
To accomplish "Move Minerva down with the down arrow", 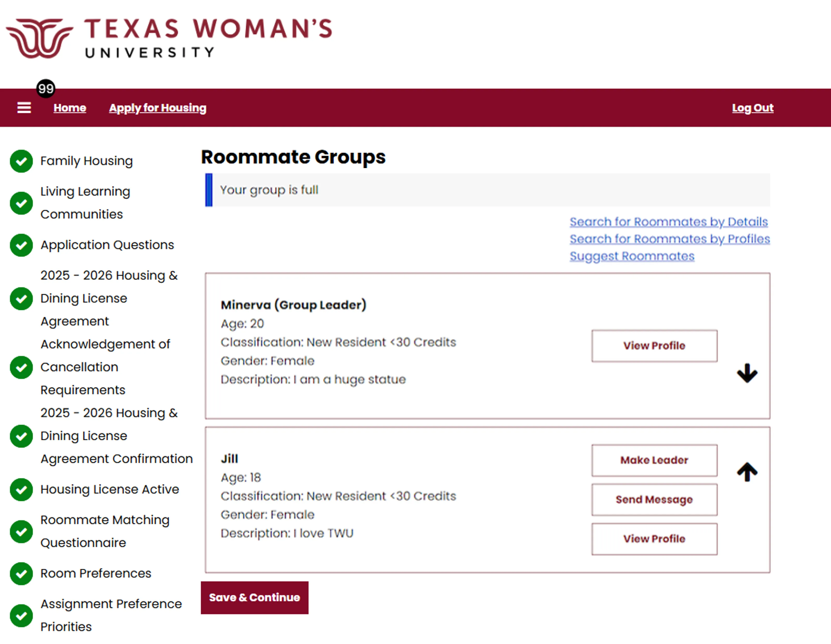I will 747,373.
